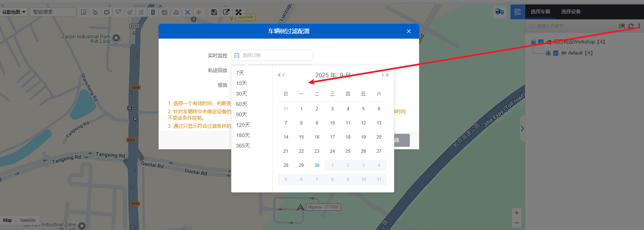
Task: Click the traffic light icon in toolbar
Action: tap(153, 12)
